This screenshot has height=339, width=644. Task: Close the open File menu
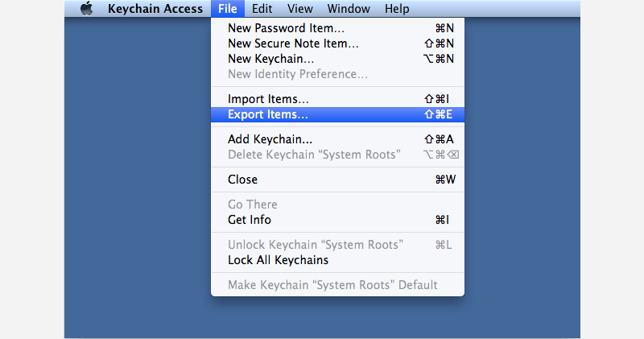(227, 9)
